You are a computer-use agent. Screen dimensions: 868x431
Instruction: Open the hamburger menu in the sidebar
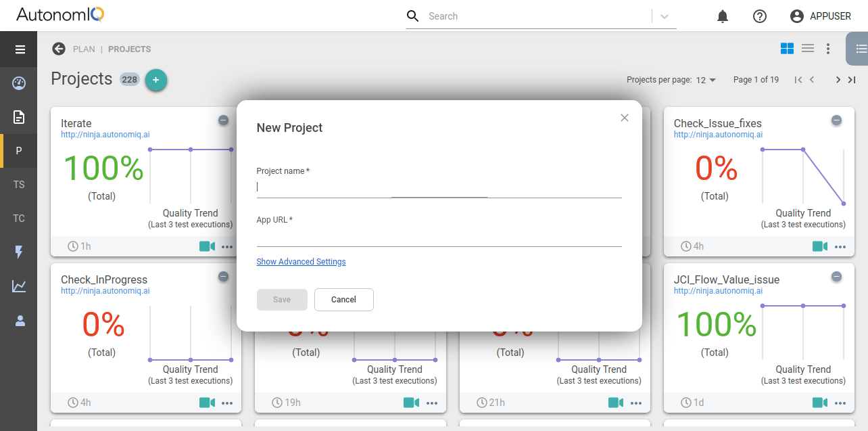[20, 49]
